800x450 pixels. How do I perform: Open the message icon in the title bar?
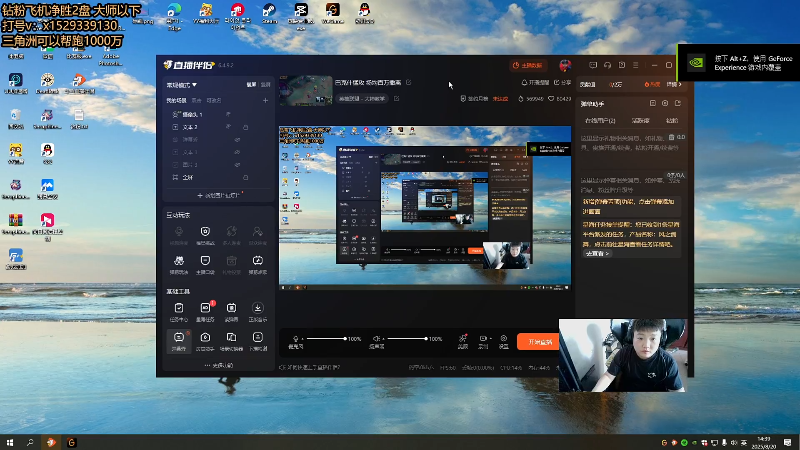[593, 65]
